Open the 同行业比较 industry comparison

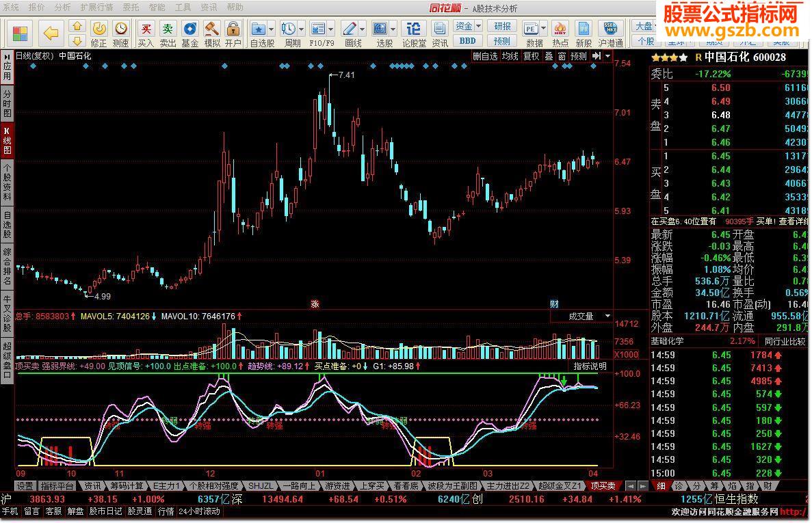(x=785, y=341)
